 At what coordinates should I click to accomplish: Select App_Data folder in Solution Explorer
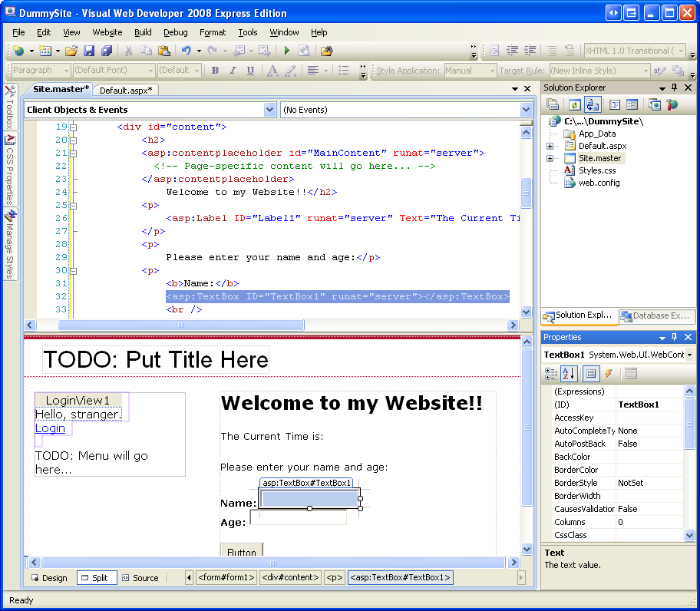coord(597,134)
